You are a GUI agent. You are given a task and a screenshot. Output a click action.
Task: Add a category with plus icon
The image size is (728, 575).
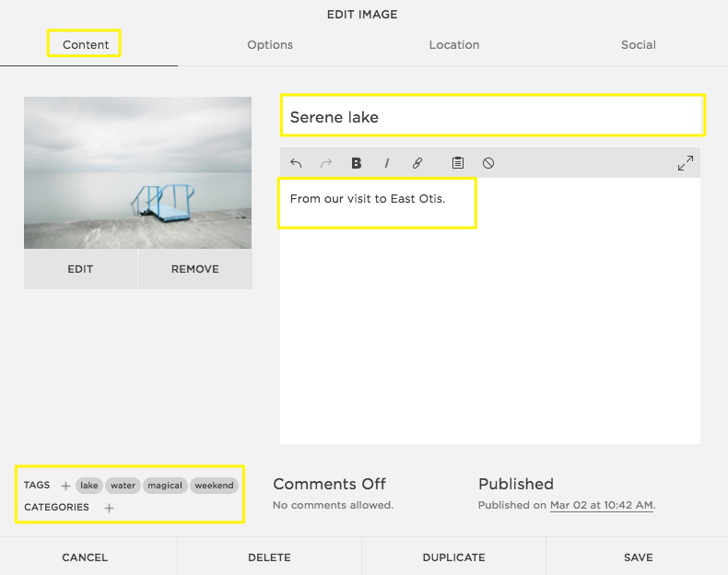[x=109, y=508]
